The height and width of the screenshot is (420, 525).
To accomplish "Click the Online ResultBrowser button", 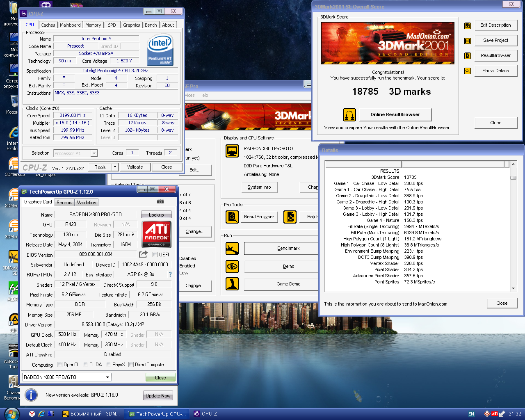I will 395,115.
